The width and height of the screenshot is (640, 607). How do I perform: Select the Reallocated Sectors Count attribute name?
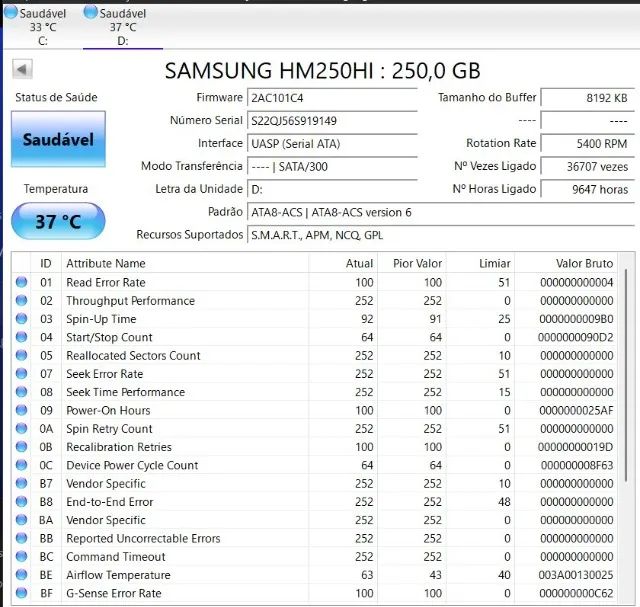pyautogui.click(x=133, y=356)
